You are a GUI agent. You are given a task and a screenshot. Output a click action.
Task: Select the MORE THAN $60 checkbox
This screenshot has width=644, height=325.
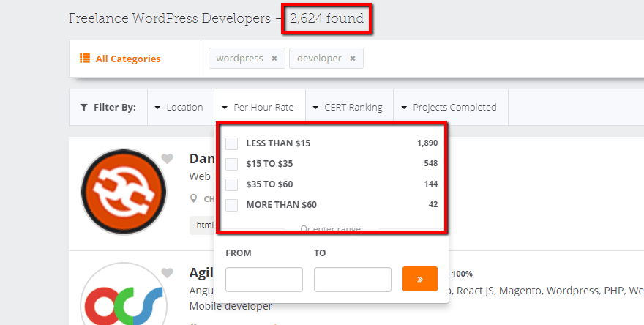point(231,205)
